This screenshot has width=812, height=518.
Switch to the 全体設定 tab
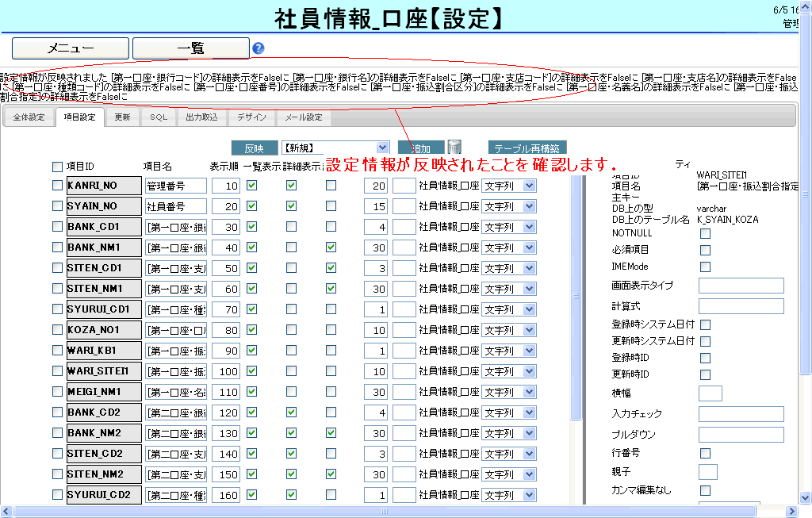[x=29, y=117]
